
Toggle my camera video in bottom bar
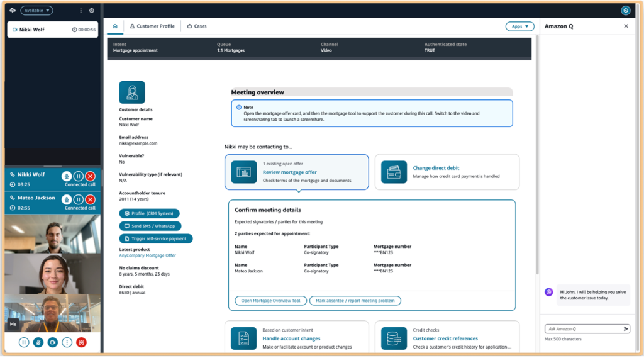[x=53, y=342]
